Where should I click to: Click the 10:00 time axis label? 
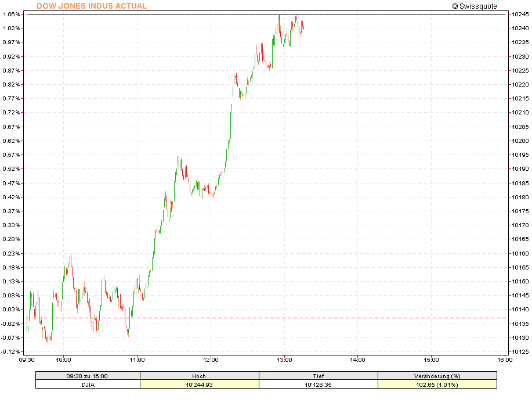pos(63,360)
